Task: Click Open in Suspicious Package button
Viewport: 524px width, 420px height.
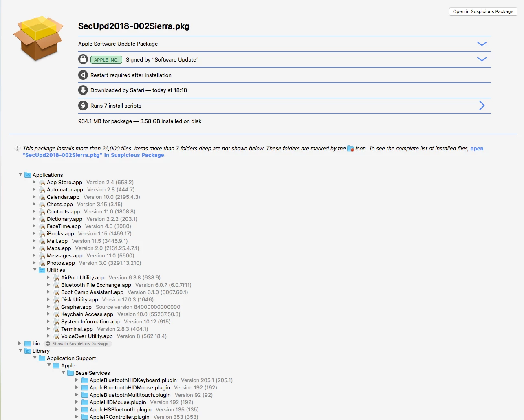Action: 483,11
